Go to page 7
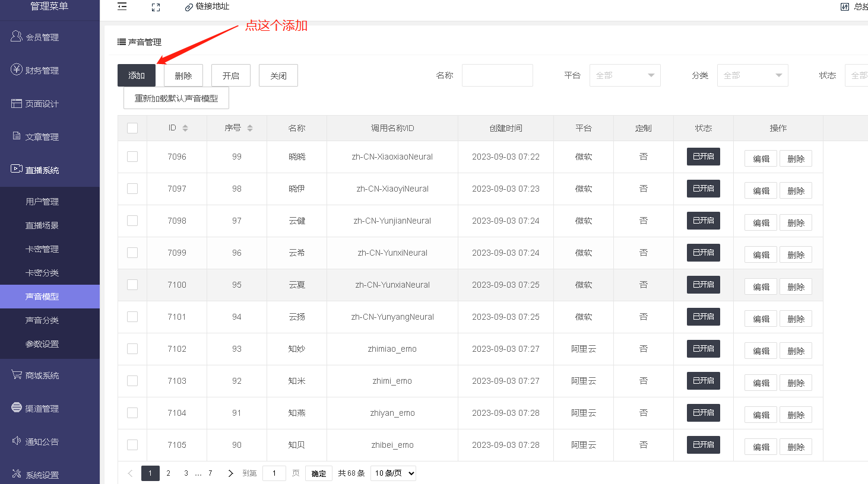Screen dimensions: 868x484 [x=210, y=473]
